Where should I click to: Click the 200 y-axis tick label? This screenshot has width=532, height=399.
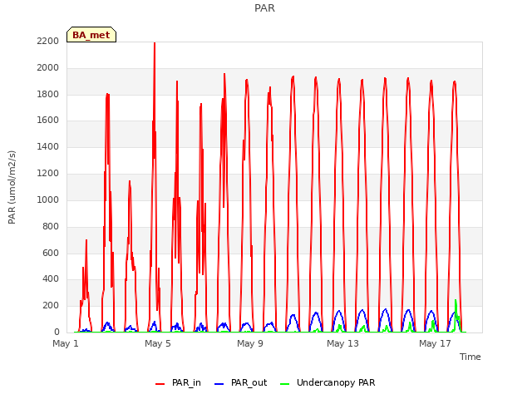click(x=51, y=305)
